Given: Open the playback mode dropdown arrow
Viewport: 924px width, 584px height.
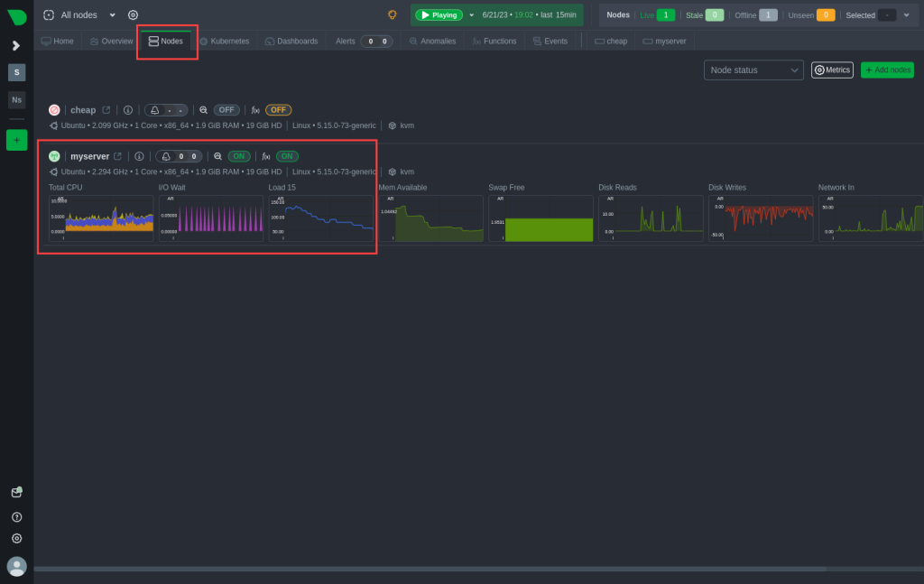Looking at the screenshot, I should click(x=471, y=15).
